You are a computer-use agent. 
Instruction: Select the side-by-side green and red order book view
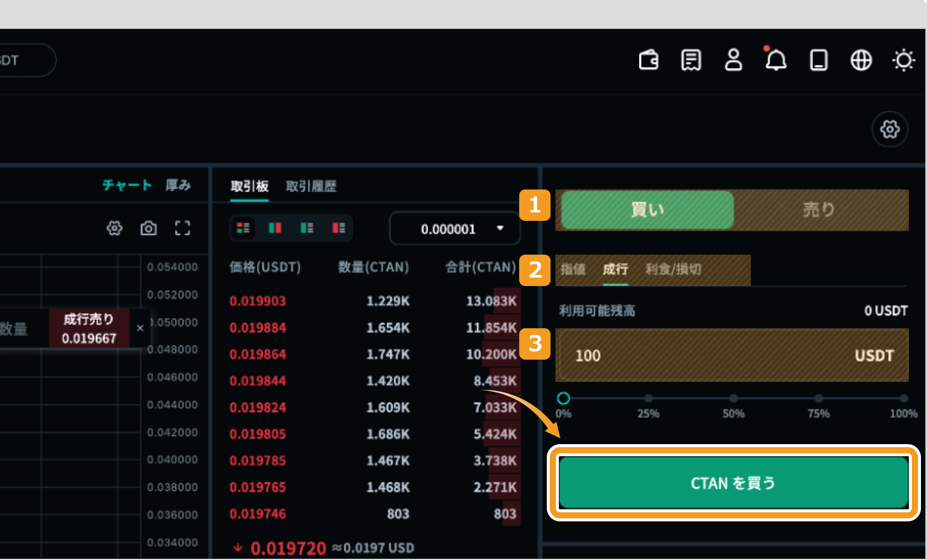coord(275,228)
